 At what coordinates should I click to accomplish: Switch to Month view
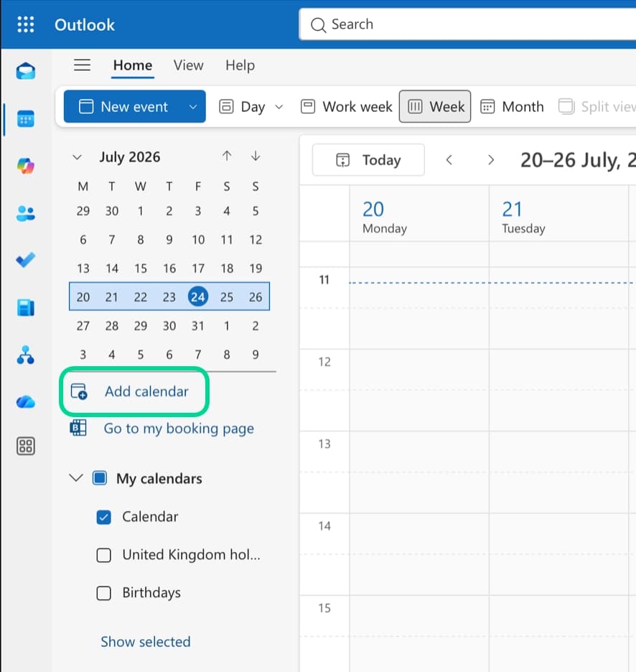pyautogui.click(x=512, y=106)
